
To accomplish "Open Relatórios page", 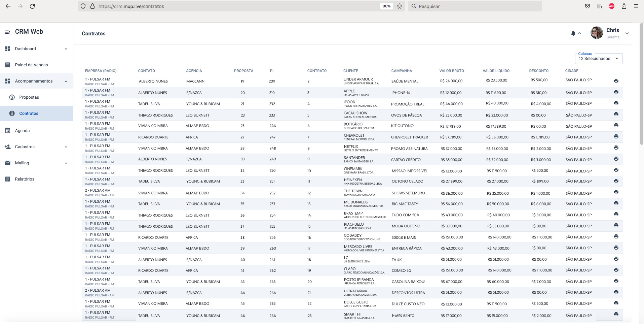I will point(36,179).
